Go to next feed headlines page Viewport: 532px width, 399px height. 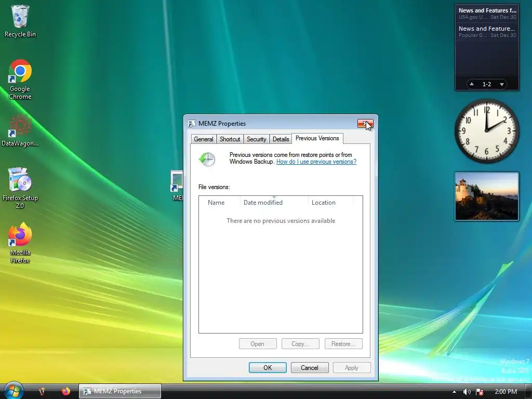501,84
